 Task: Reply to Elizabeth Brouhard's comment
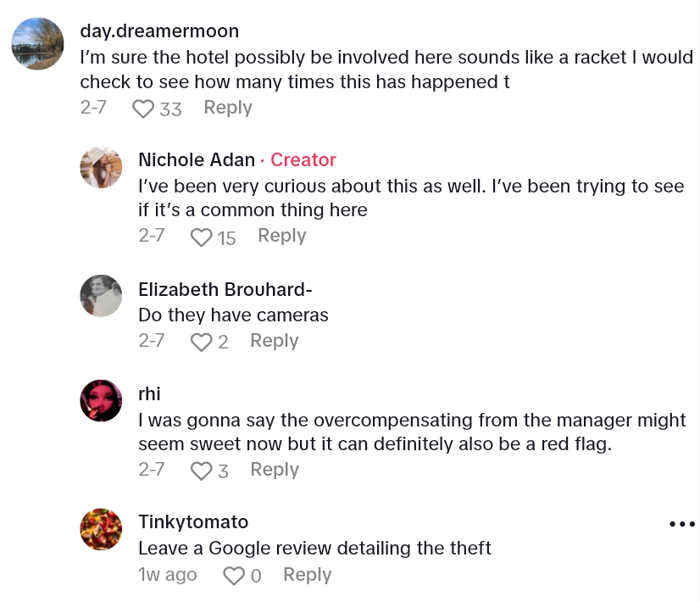tap(274, 341)
